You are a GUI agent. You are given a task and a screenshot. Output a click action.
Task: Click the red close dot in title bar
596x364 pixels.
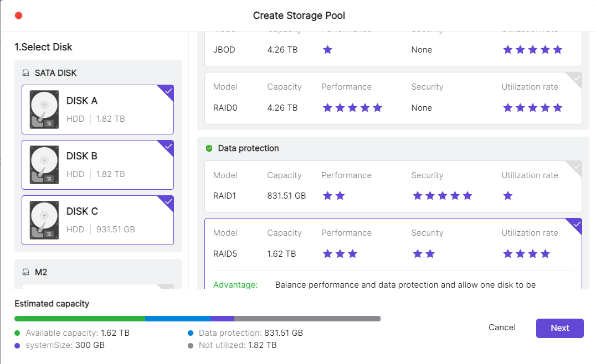click(x=18, y=15)
